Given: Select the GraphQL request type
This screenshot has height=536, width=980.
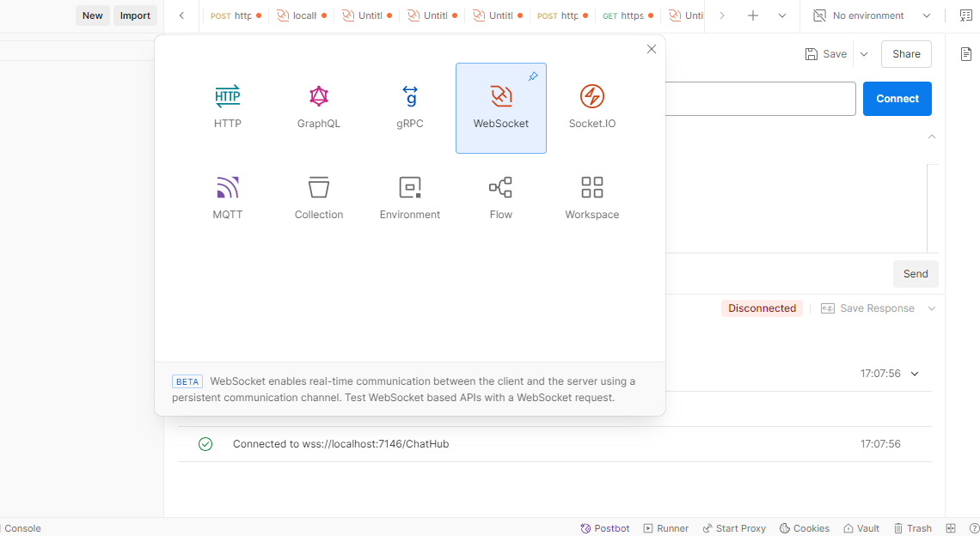Looking at the screenshot, I should click(x=318, y=106).
